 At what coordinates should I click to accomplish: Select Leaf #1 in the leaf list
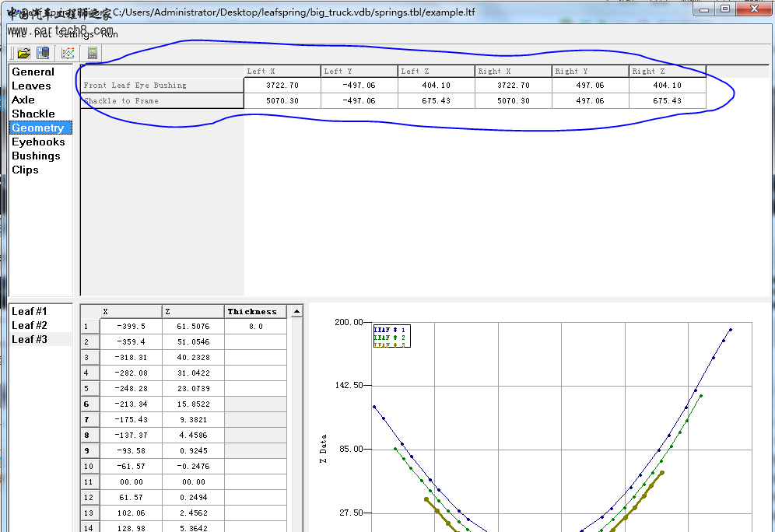pos(29,311)
